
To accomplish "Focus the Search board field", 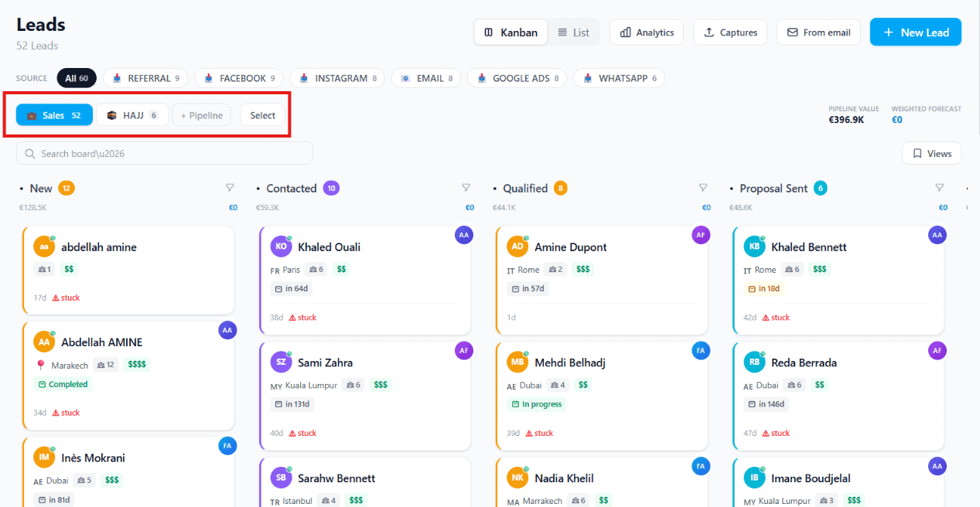I will 165,153.
